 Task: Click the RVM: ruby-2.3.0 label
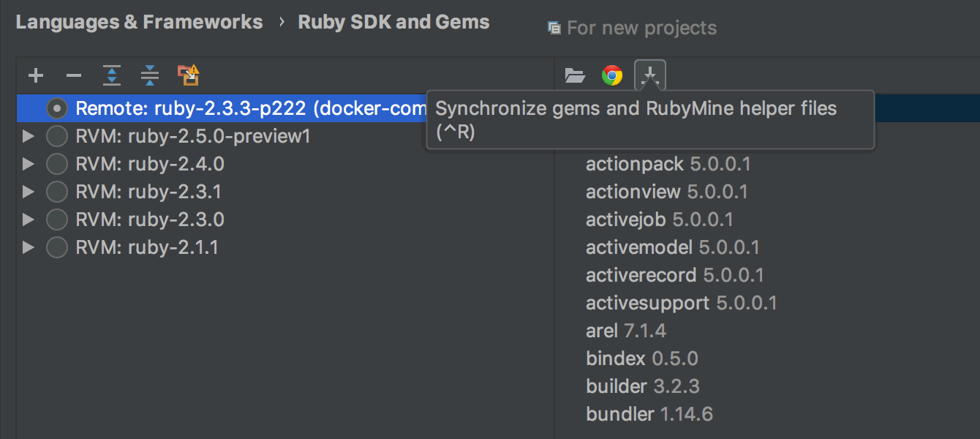tap(150, 219)
